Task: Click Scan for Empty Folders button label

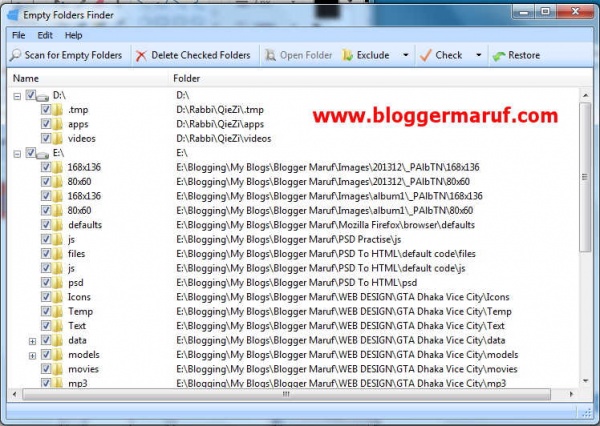Action: coord(73,55)
